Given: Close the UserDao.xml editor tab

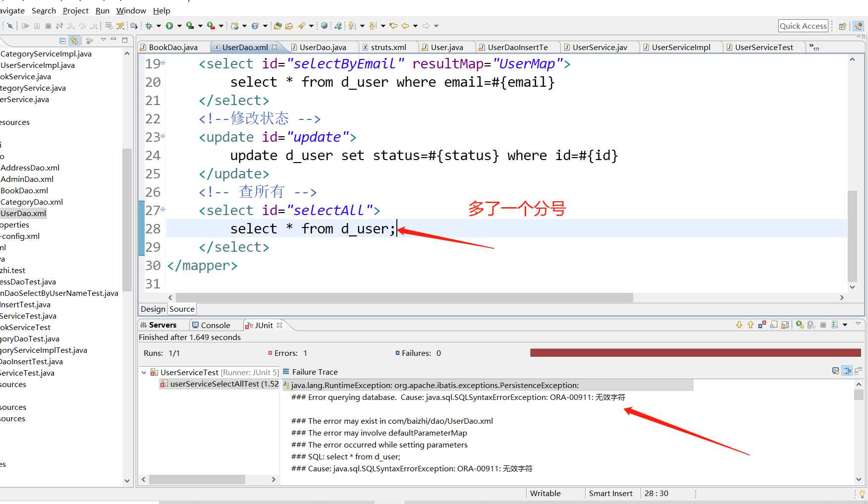Looking at the screenshot, I should click(274, 47).
